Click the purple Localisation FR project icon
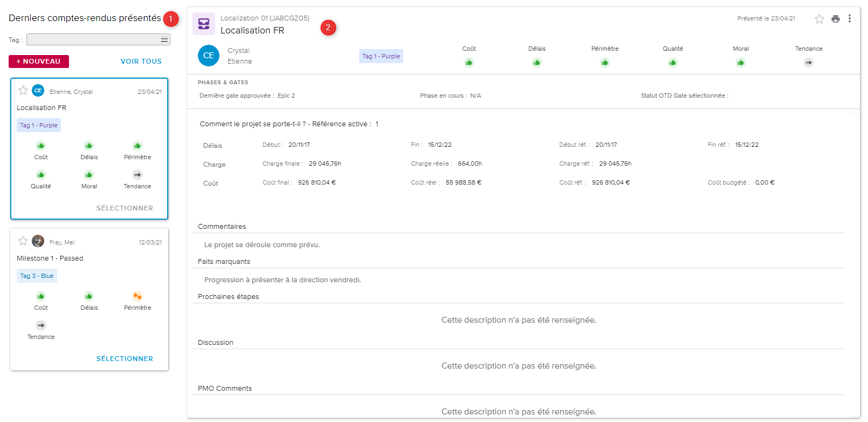Screen dimensions: 868x422 pos(204,24)
